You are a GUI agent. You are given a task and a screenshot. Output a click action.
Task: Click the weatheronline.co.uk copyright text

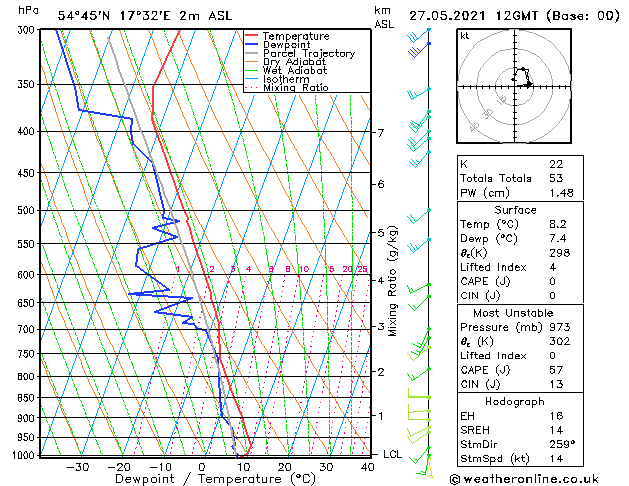(x=524, y=479)
